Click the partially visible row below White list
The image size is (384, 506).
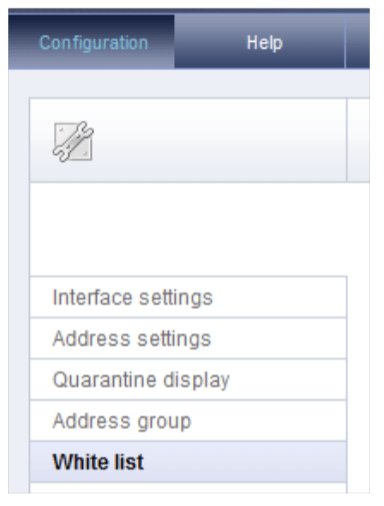[x=188, y=488]
